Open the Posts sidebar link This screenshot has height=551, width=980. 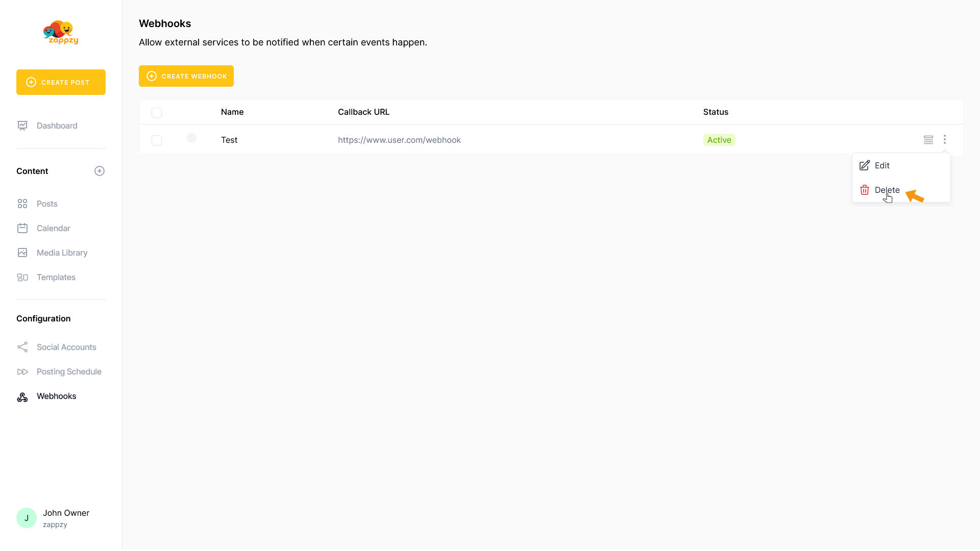[x=47, y=204]
